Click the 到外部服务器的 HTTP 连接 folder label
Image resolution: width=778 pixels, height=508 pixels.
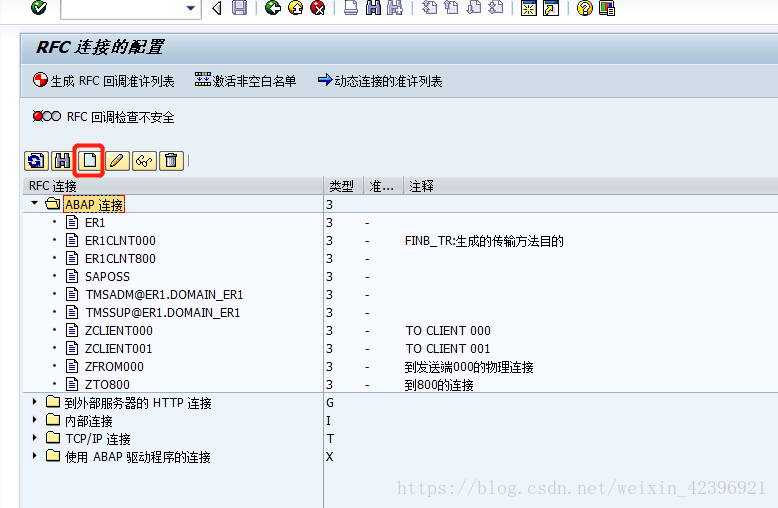[138, 403]
